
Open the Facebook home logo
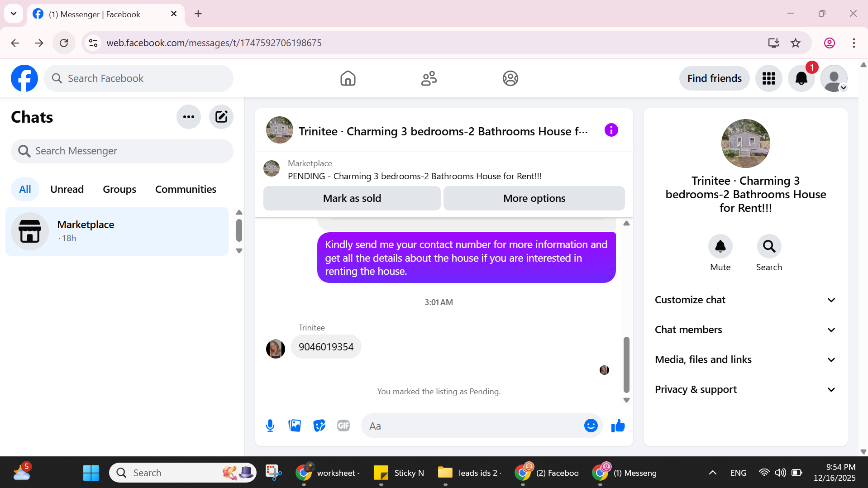tap(24, 78)
